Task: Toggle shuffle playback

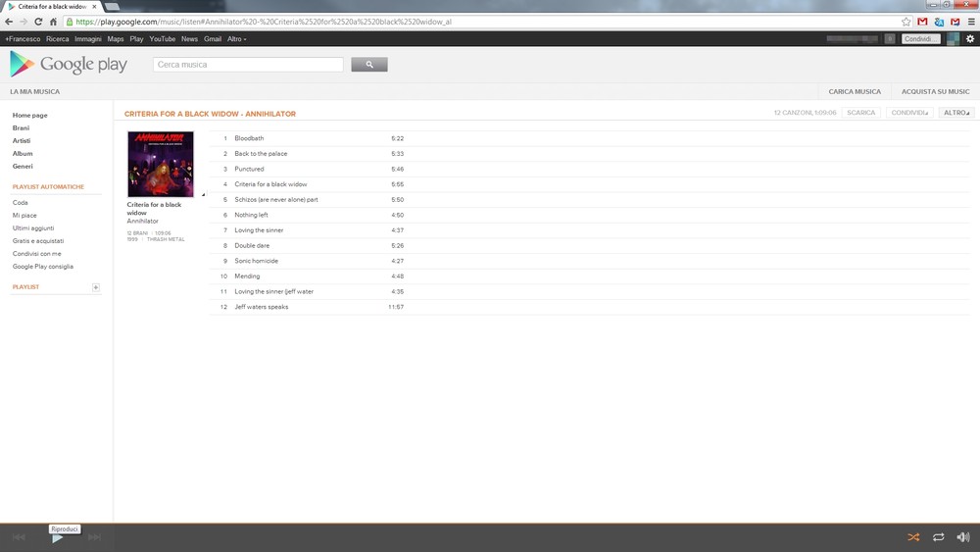Action: pyautogui.click(x=913, y=537)
